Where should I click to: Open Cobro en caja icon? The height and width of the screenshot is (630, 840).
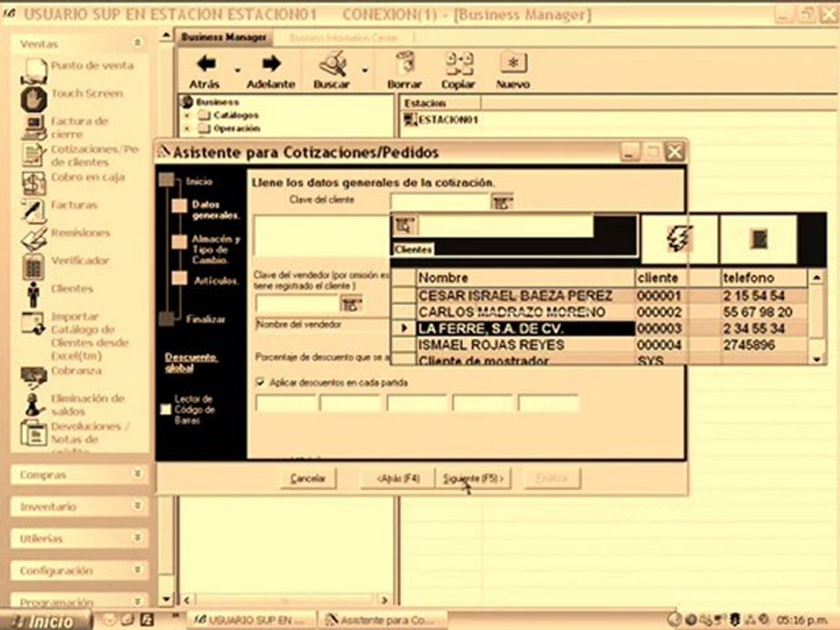pyautogui.click(x=34, y=183)
